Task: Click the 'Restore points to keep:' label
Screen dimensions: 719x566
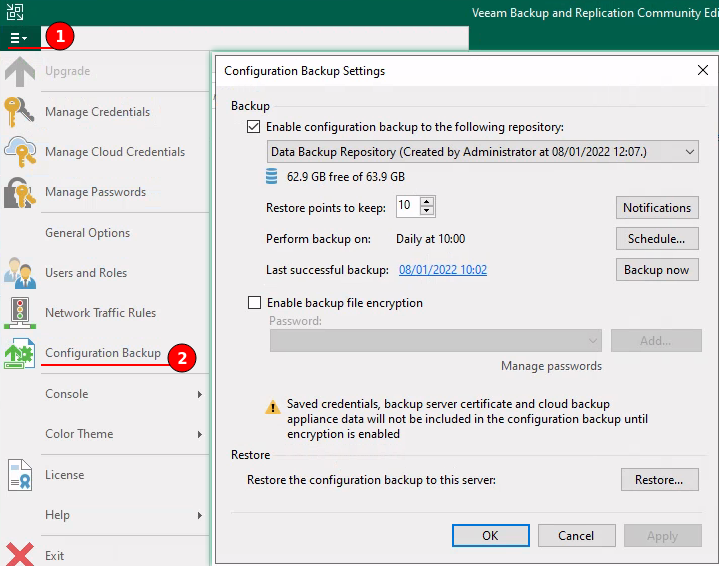Action: click(326, 208)
